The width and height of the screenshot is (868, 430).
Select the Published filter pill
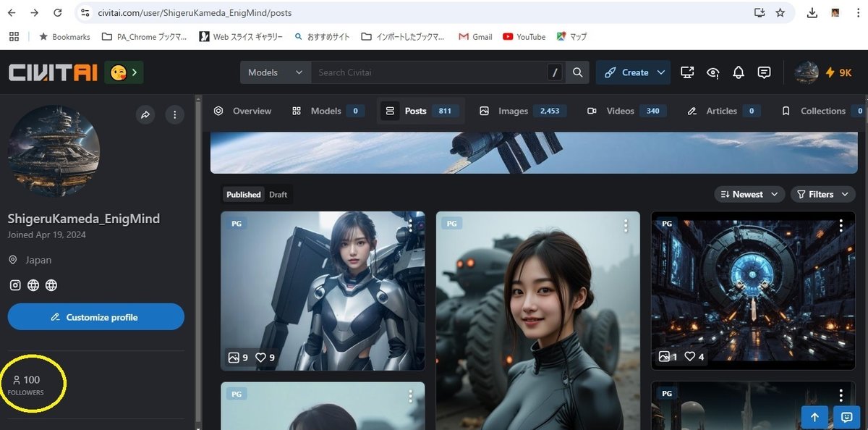pyautogui.click(x=243, y=194)
